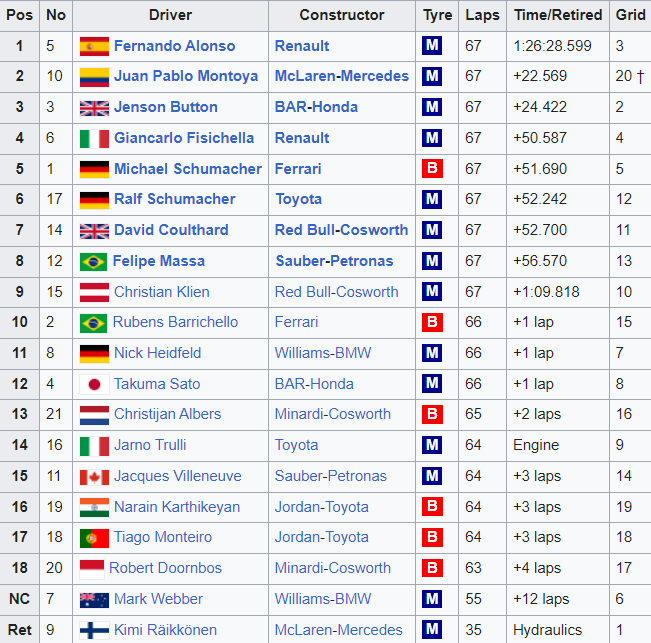Click the German flag beside Nick Heidfeld
The height and width of the screenshot is (643, 651).
tap(94, 354)
